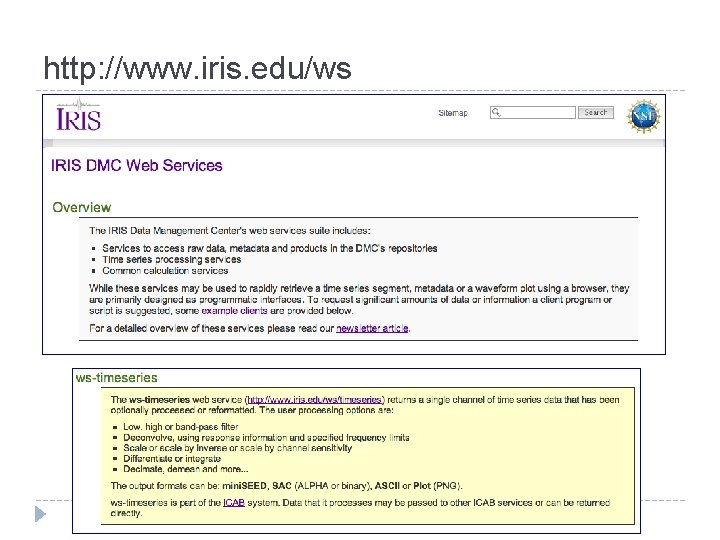The height and width of the screenshot is (540, 720).
Task: Click the IRIS logo
Action: click(x=79, y=115)
